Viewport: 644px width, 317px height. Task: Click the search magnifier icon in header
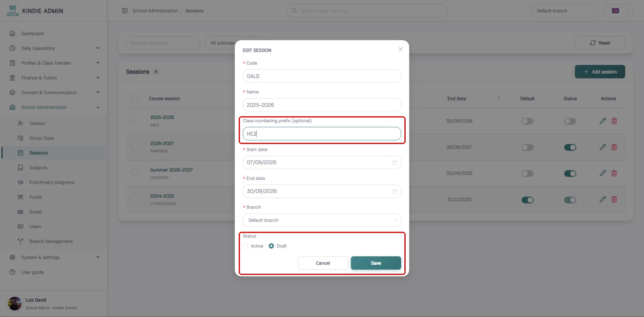click(294, 11)
